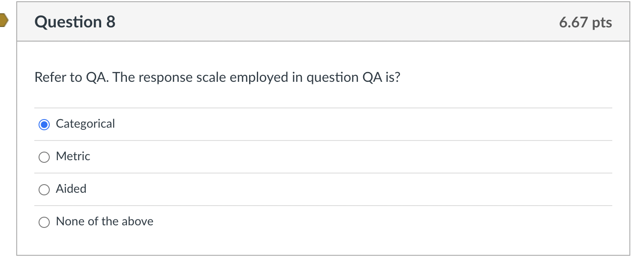Image resolution: width=644 pixels, height=275 pixels.
Task: Click the Metric answer label
Action: [x=73, y=156]
